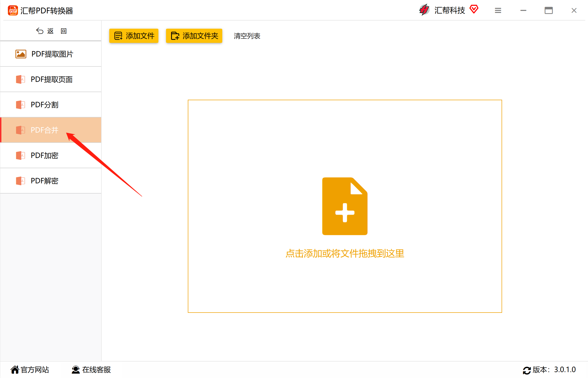
Task: Open the PDF加密 encryption tool icon
Action: 21,155
